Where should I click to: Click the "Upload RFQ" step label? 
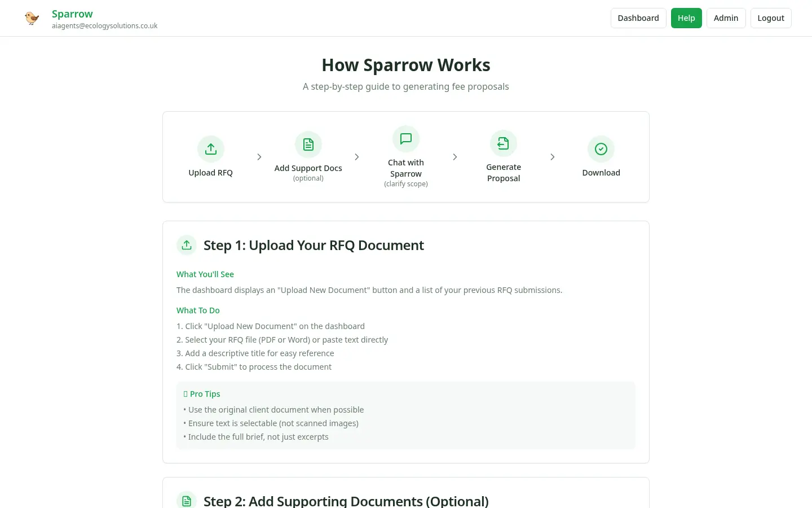click(x=211, y=173)
